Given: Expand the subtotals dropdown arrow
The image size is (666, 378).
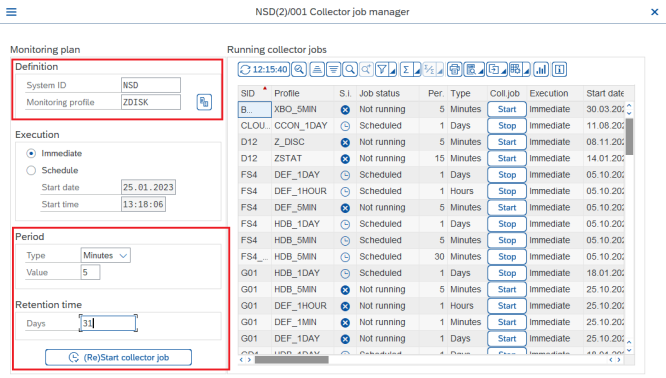Looking at the screenshot, I should point(440,70).
